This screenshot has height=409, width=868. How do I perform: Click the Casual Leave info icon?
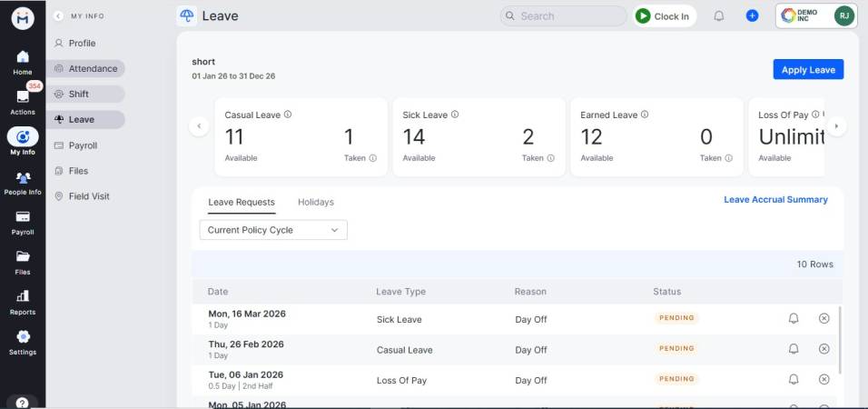point(288,115)
